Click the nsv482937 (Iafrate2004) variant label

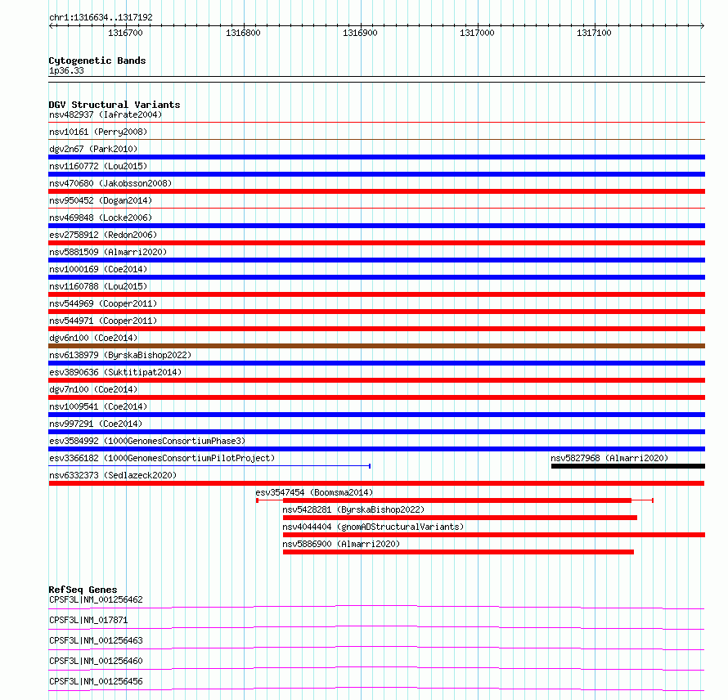click(106, 114)
